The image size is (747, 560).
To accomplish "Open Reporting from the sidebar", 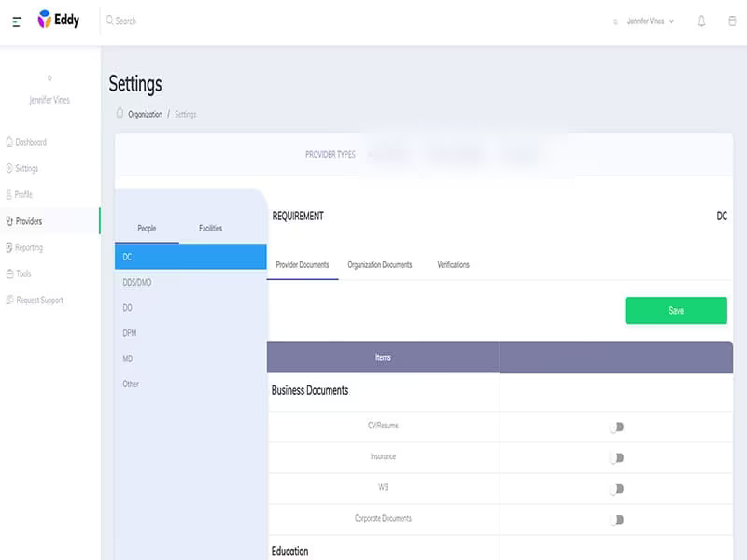I will (24, 247).
